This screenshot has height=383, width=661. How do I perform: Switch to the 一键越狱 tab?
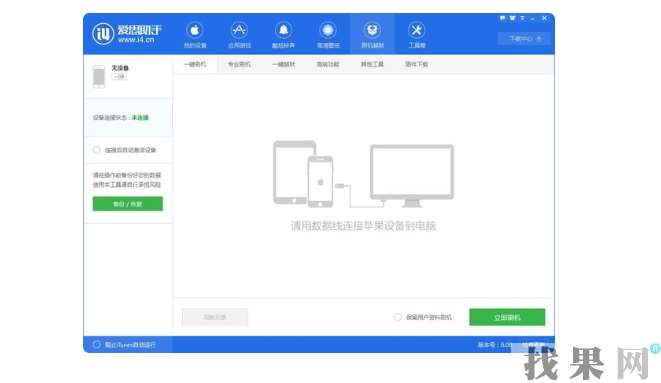point(283,64)
